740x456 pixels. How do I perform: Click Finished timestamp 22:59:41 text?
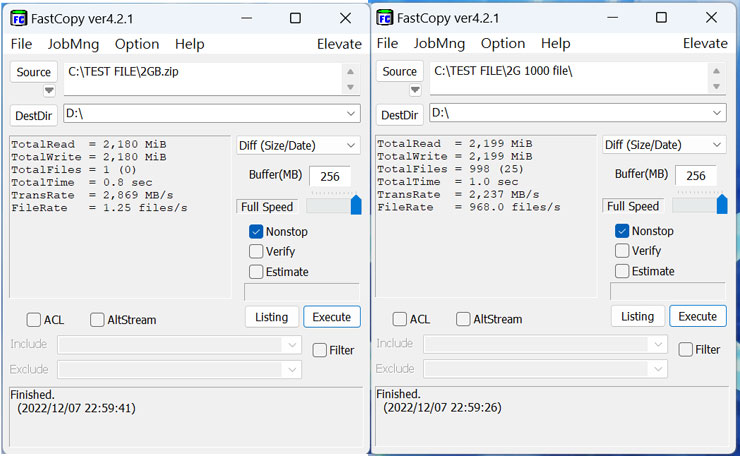[76, 408]
